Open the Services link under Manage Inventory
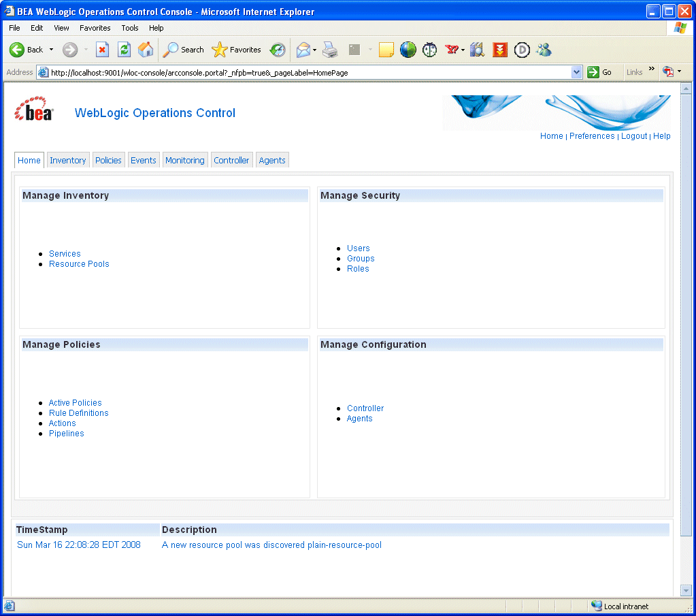Image resolution: width=696 pixels, height=616 pixels. pos(65,254)
